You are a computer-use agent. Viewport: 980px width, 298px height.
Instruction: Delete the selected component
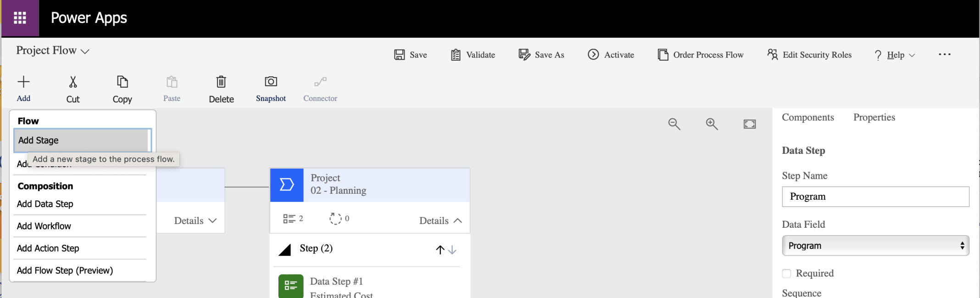pos(221,89)
